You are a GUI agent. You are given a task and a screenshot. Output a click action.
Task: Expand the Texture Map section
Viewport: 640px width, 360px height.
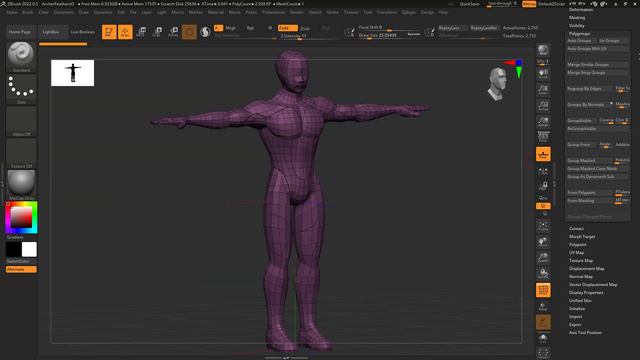pos(581,260)
